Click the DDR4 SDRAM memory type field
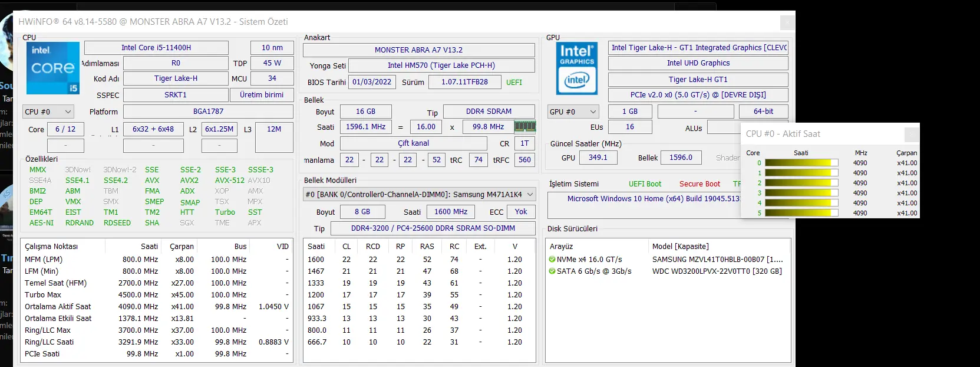 [x=489, y=112]
